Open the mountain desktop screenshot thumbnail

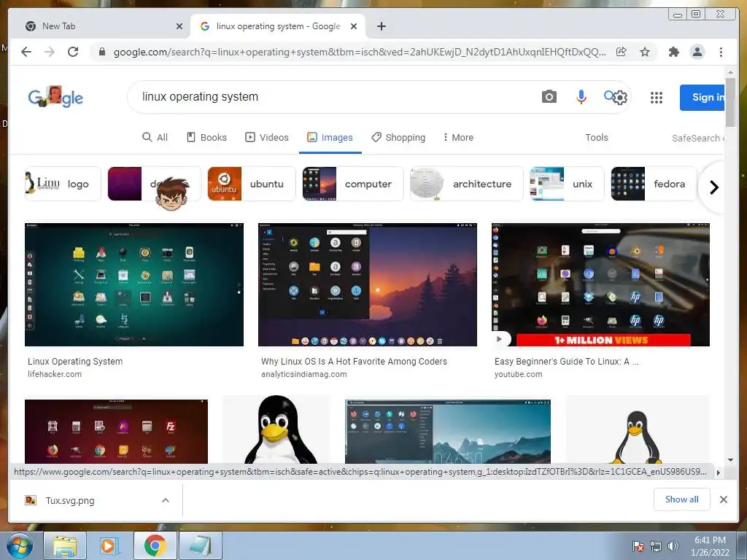[x=448, y=432]
